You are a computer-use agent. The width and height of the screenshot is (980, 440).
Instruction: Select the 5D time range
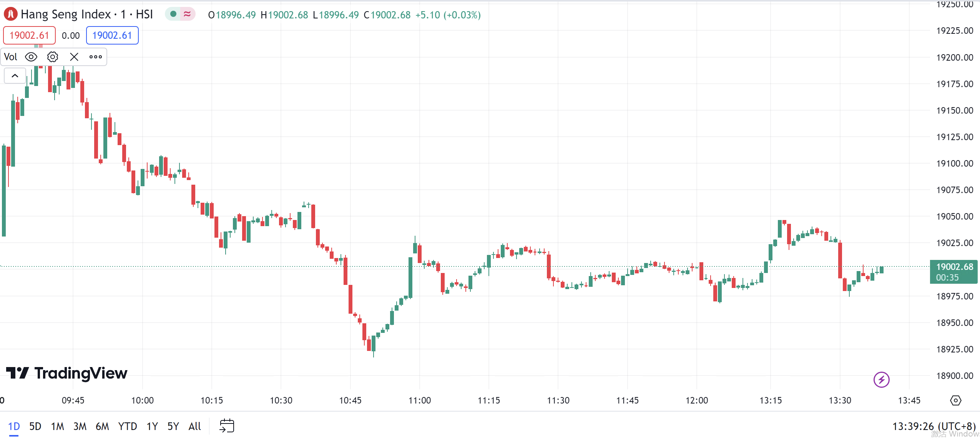[35, 426]
